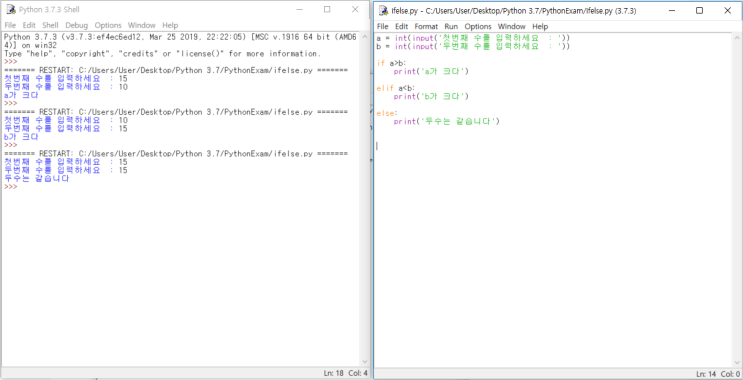Open Options menu in Python Shell window

(x=108, y=25)
